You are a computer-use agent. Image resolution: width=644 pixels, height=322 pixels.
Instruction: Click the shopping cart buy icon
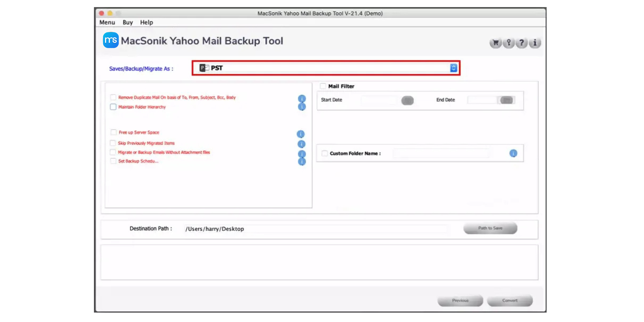495,43
